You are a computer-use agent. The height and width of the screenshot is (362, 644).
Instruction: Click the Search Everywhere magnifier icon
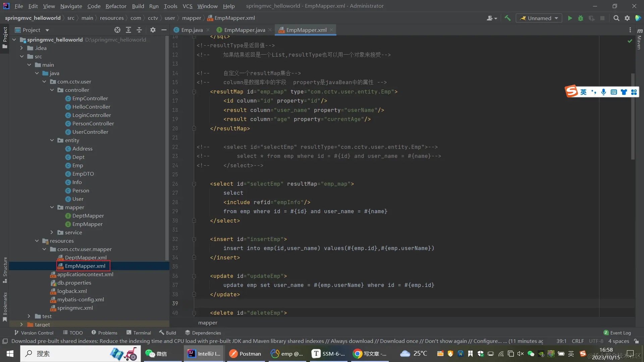616,18
